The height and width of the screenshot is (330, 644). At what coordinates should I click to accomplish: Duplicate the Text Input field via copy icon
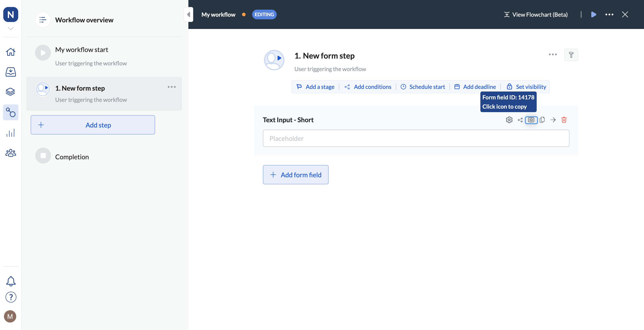(x=542, y=120)
